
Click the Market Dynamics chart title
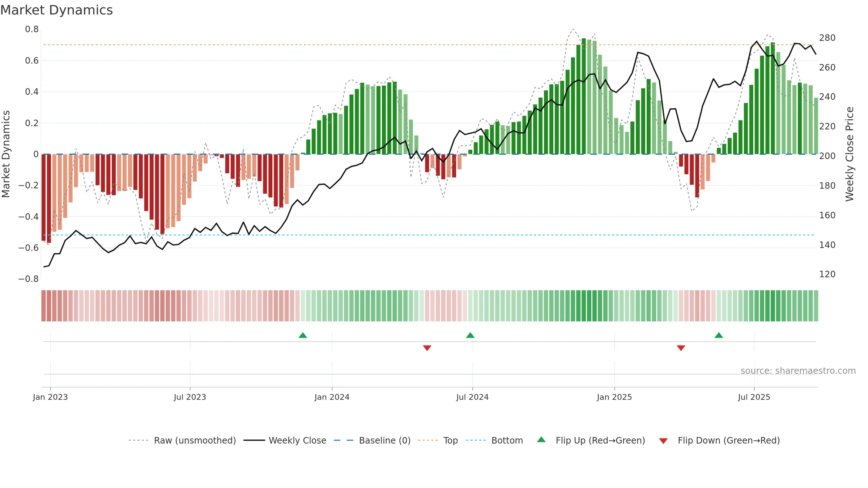[x=56, y=10]
